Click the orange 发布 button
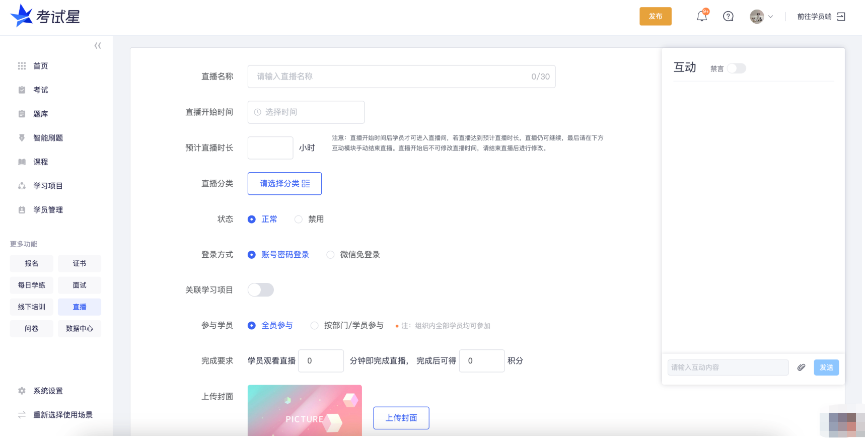Screen dimensions: 868x438 click(655, 17)
